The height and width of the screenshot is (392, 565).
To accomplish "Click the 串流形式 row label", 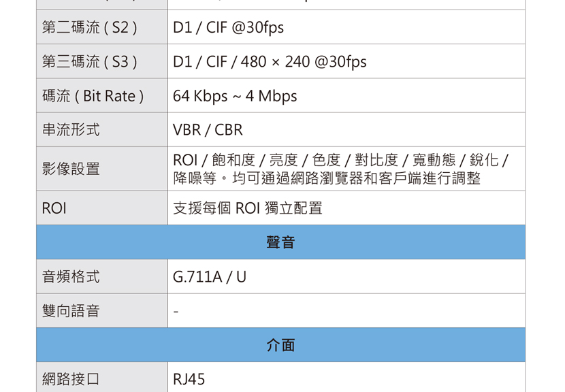I will point(71,130).
